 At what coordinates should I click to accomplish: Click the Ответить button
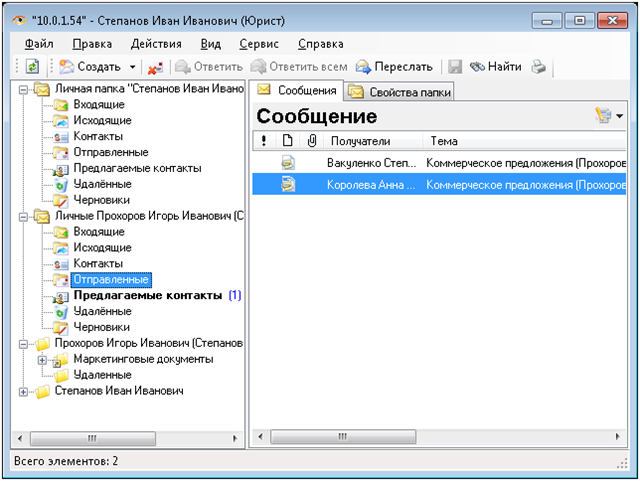[x=209, y=67]
